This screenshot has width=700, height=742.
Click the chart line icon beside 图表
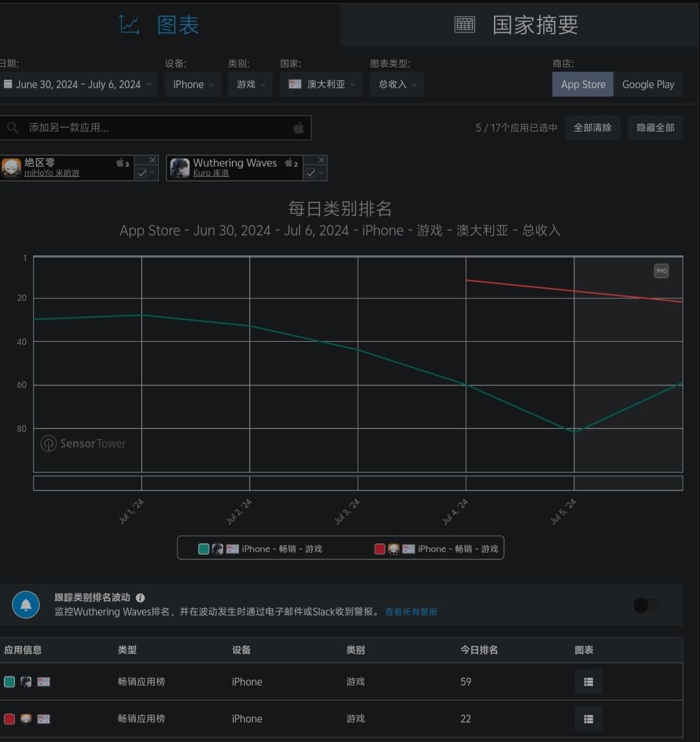pyautogui.click(x=129, y=25)
